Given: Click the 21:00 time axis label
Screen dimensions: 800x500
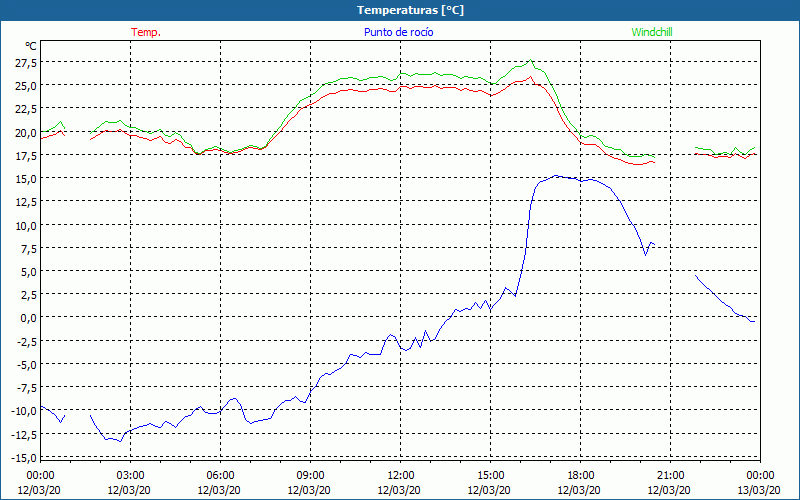Looking at the screenshot, I should (670, 476).
